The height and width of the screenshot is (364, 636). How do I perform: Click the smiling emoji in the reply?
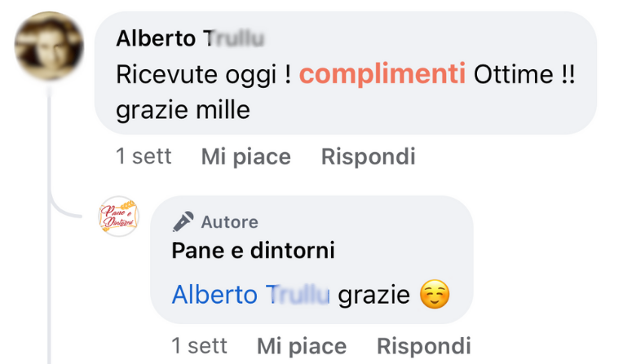(435, 295)
